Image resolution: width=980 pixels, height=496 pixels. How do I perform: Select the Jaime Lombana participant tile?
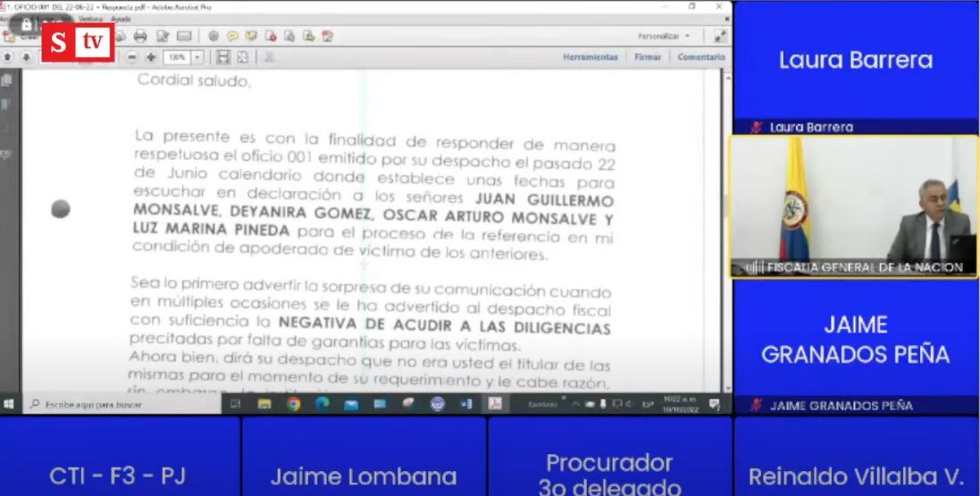click(364, 457)
